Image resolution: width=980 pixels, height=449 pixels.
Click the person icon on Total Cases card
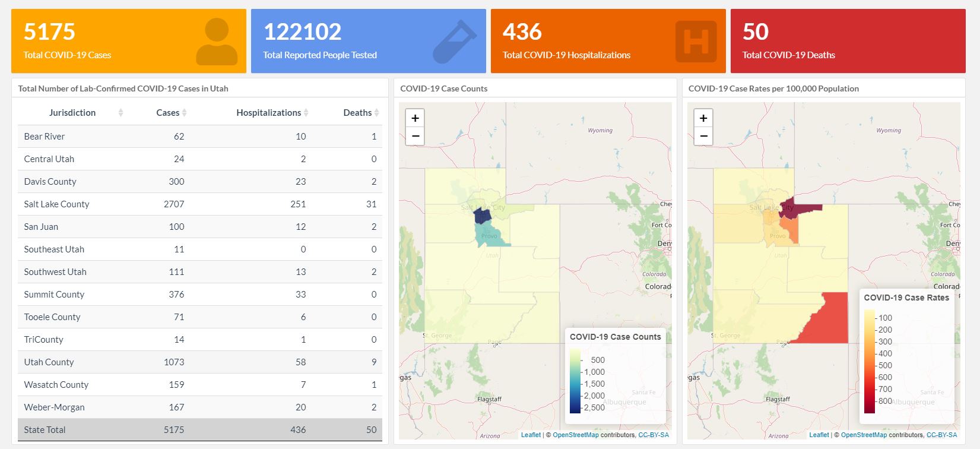(x=217, y=42)
